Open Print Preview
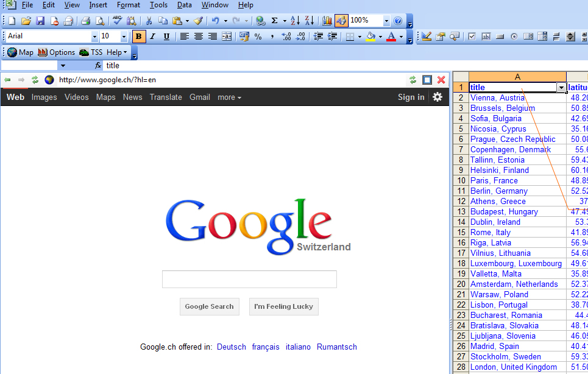The width and height of the screenshot is (588, 374). pyautogui.click(x=100, y=21)
